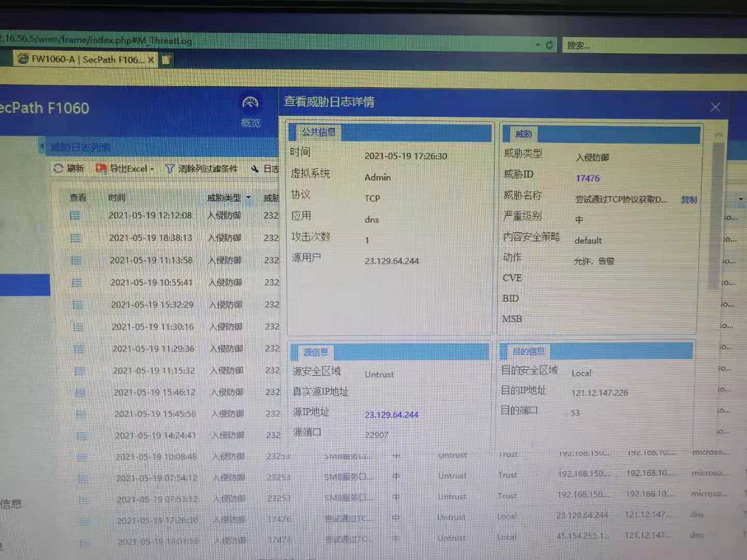Open the view icon for the 15:32:29 log row
Image resolution: width=747 pixels, height=560 pixels.
pos(78,305)
